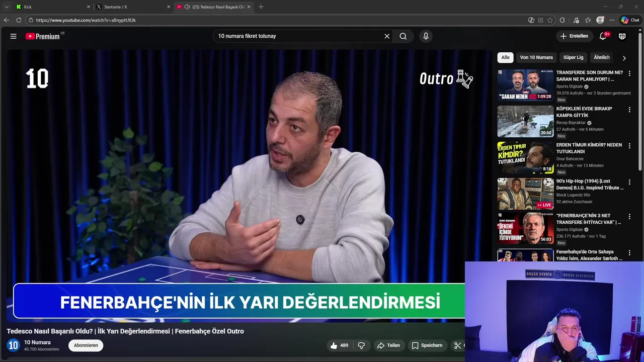Select the Ähnlich filter chip
The image size is (644, 362).
click(602, 57)
